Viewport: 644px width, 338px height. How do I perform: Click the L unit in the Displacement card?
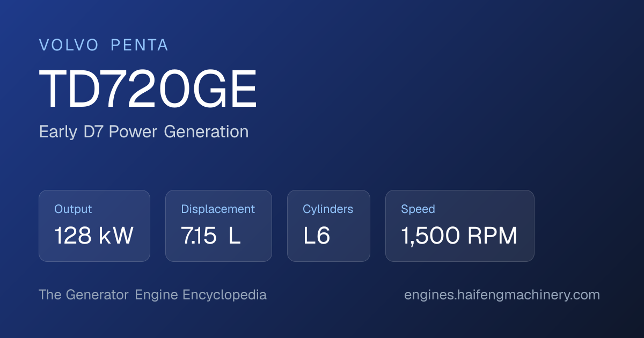(235, 236)
